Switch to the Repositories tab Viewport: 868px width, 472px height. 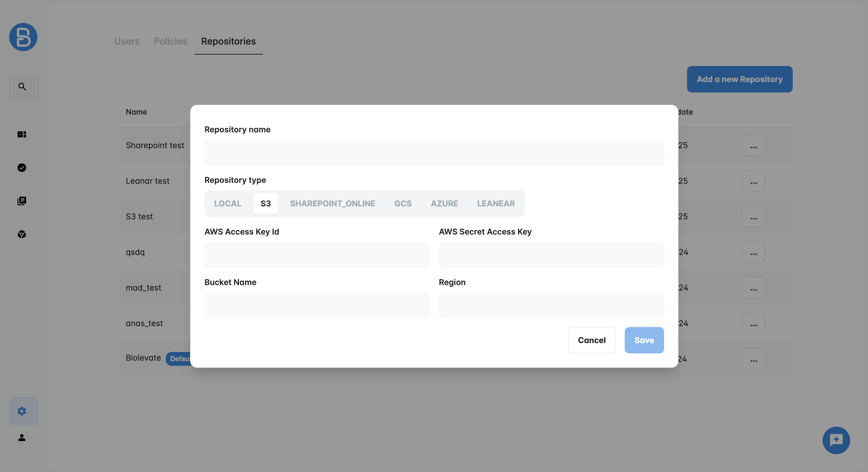228,41
